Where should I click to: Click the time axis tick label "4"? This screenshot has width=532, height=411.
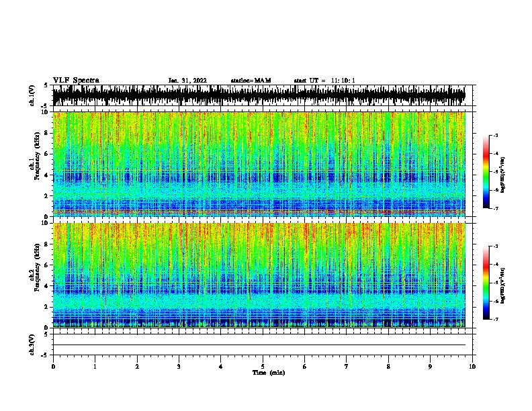coord(221,367)
